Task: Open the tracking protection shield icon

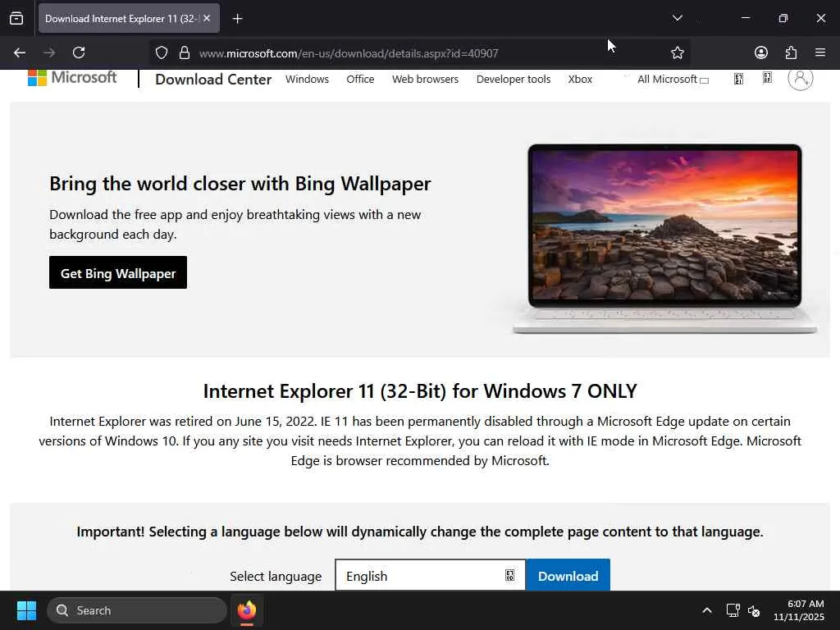Action: (162, 52)
